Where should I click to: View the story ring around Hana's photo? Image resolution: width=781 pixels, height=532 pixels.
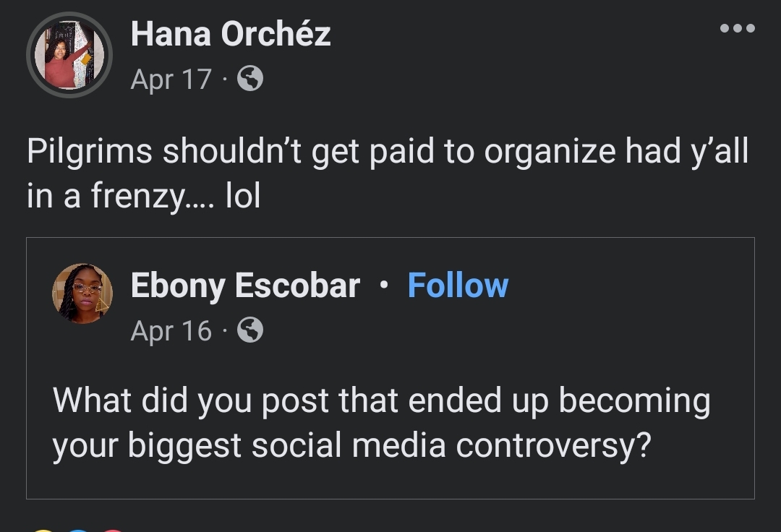31,55
